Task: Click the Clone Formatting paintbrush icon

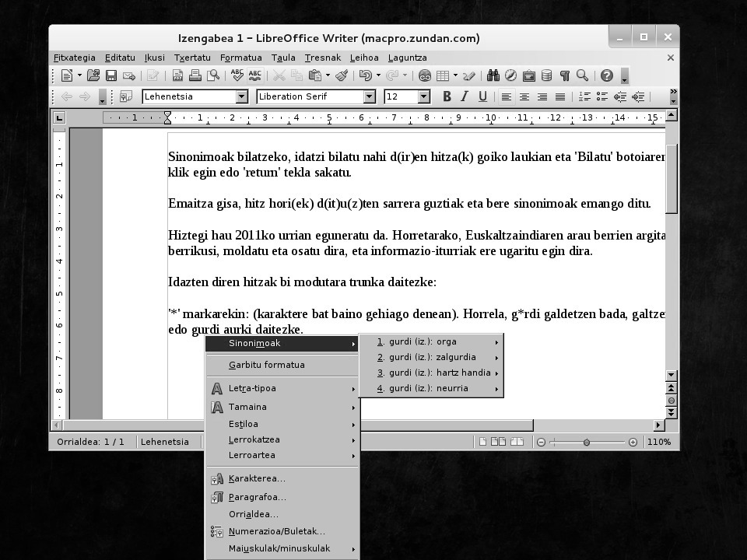Action: [x=342, y=75]
